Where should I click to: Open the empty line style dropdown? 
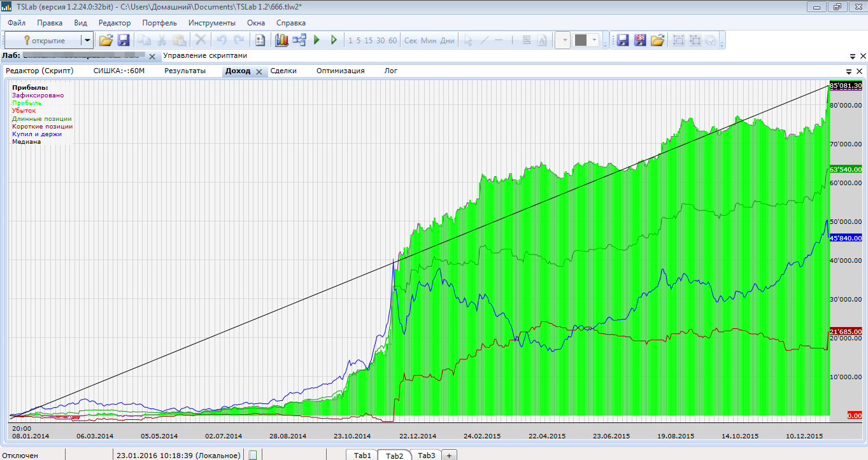563,40
